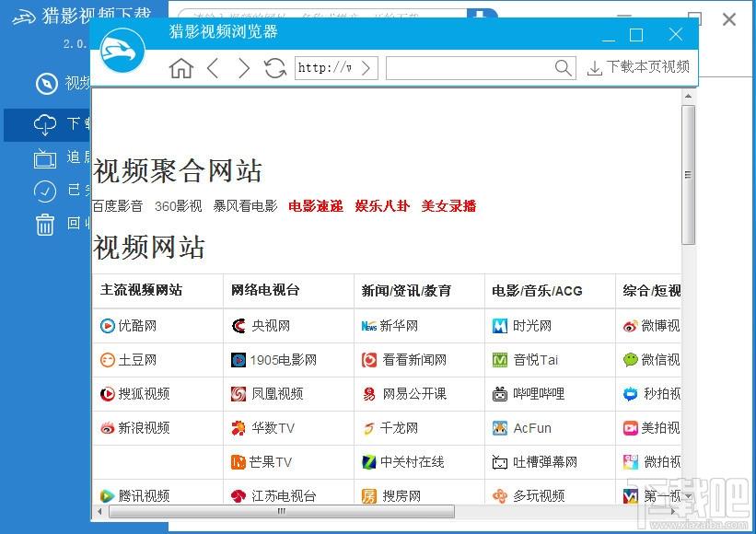
Task: Open the completed checkmark sidebar icon
Action: [45, 191]
